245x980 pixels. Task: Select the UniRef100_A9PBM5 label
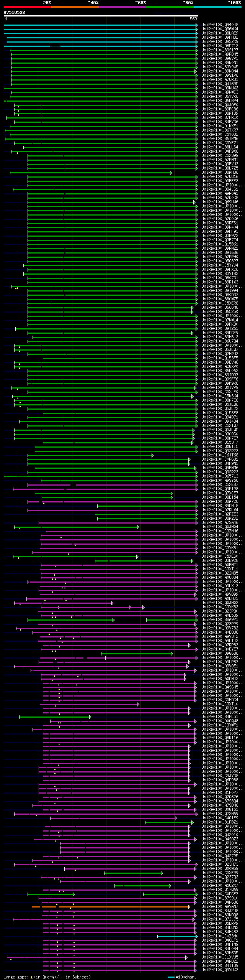[220, 54]
